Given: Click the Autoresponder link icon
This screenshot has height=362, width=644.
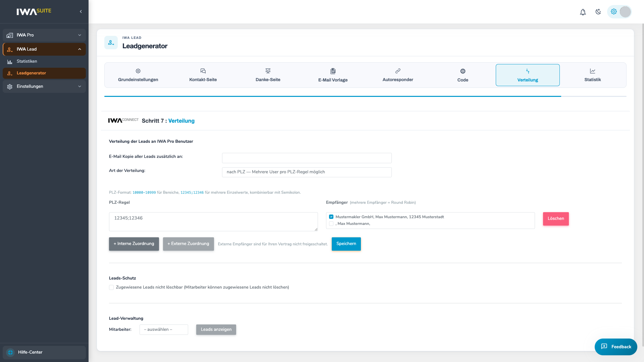Looking at the screenshot, I should point(398,71).
